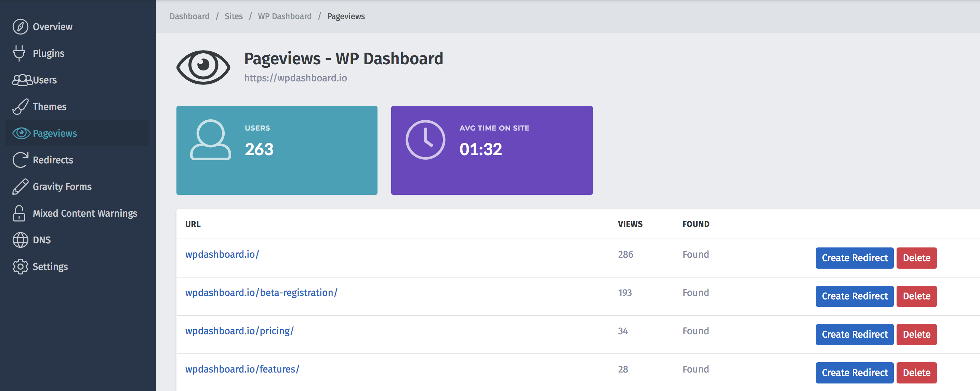Viewport: 980px width, 391px height.
Task: Click the DNS globe icon
Action: [x=20, y=240]
